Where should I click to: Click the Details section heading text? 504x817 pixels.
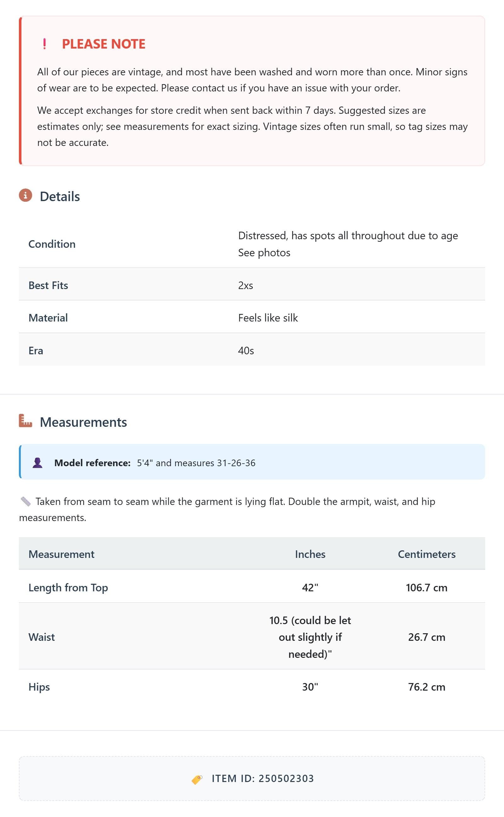pos(60,196)
